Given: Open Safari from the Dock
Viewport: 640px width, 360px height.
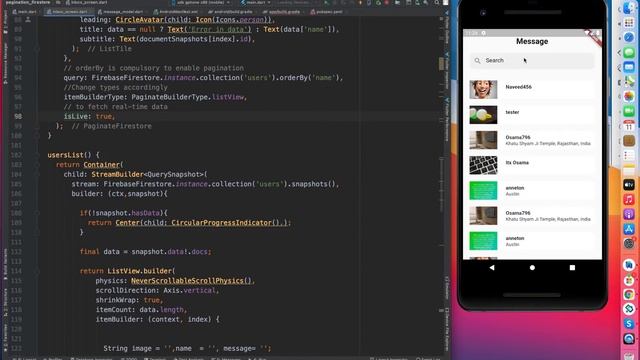Looking at the screenshot, I should pyautogui.click(x=629, y=37).
